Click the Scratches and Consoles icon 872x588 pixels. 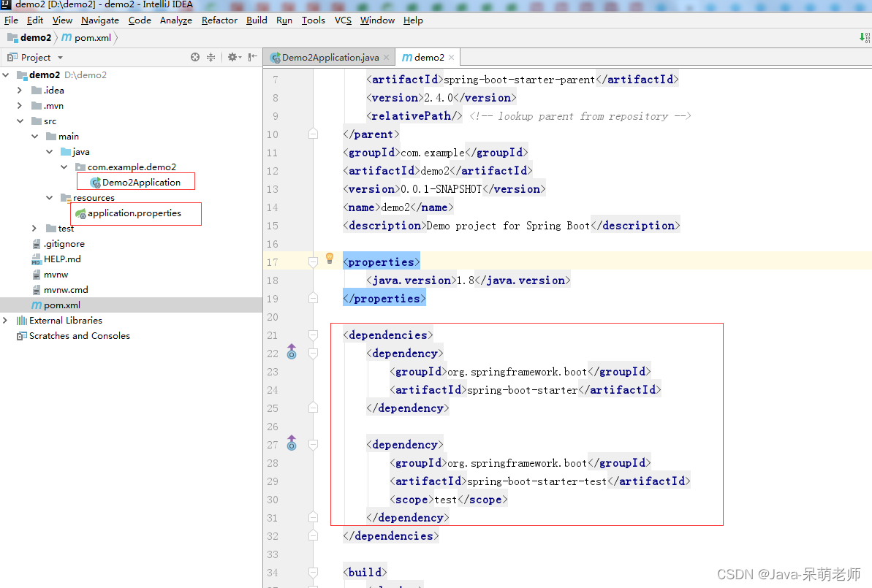coord(22,336)
